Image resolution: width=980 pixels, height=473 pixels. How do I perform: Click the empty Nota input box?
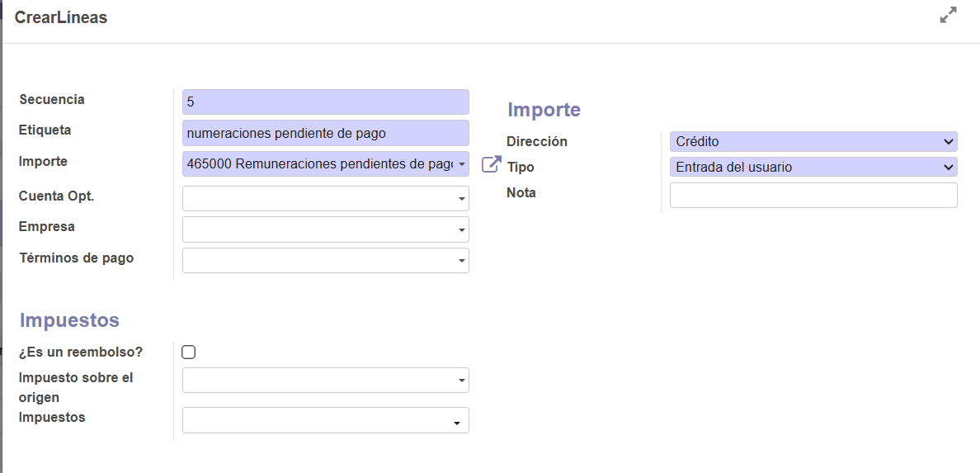click(813, 196)
